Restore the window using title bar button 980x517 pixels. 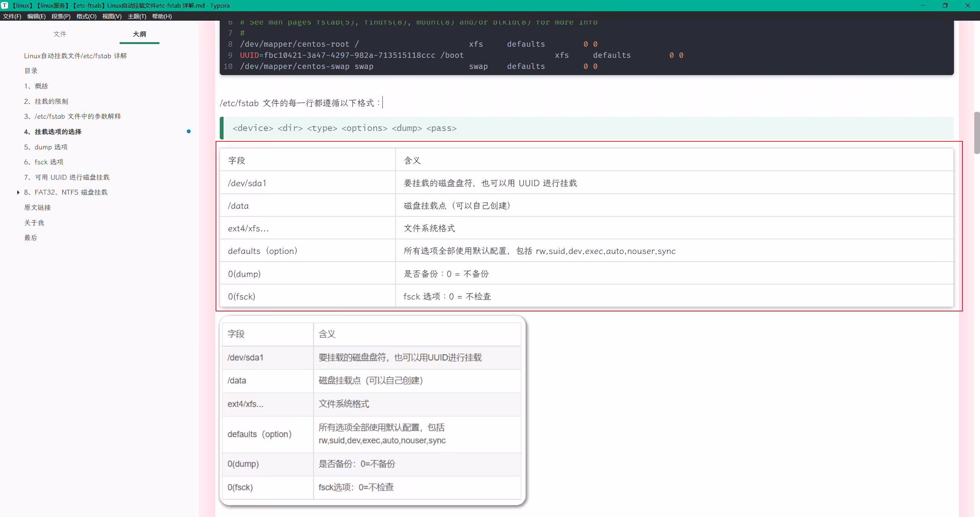coord(945,5)
